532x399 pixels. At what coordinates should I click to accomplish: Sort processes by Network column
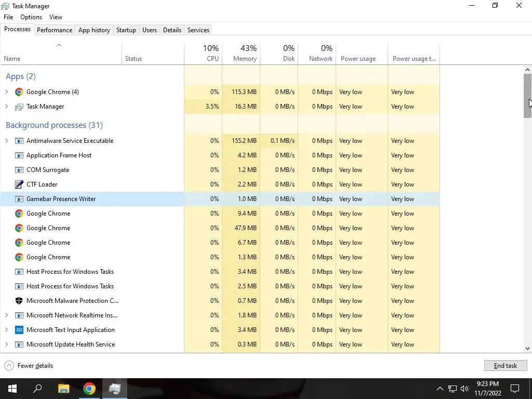click(x=317, y=54)
